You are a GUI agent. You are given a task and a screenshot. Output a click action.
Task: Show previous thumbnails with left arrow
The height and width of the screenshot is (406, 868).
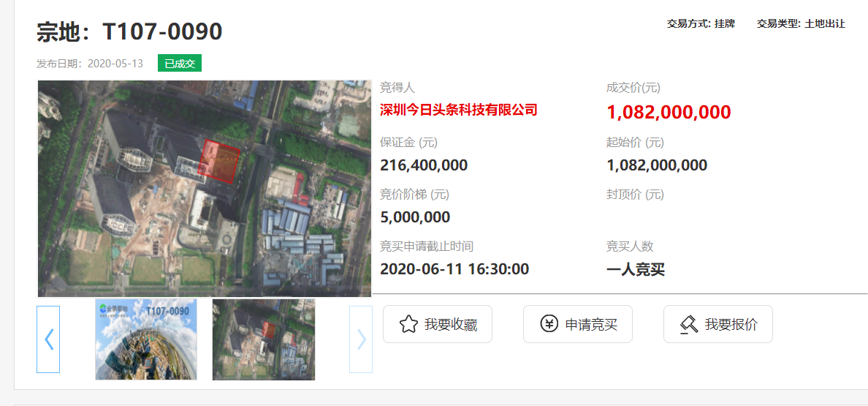click(48, 339)
